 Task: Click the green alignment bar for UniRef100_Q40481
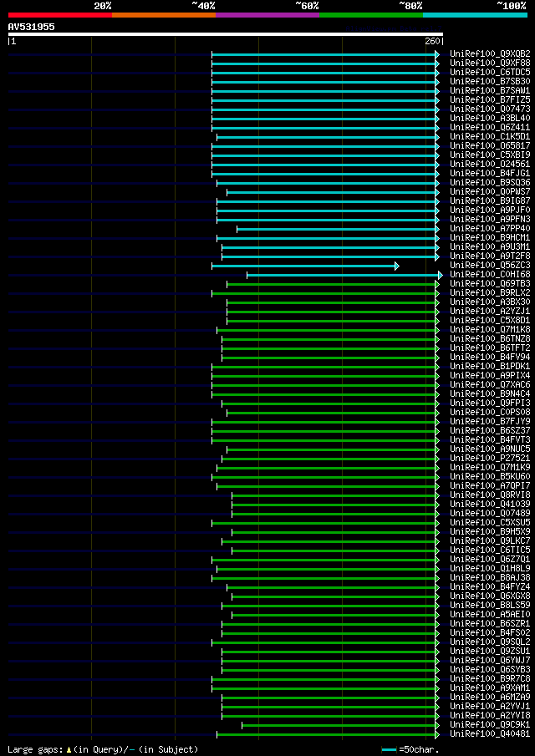point(328,734)
